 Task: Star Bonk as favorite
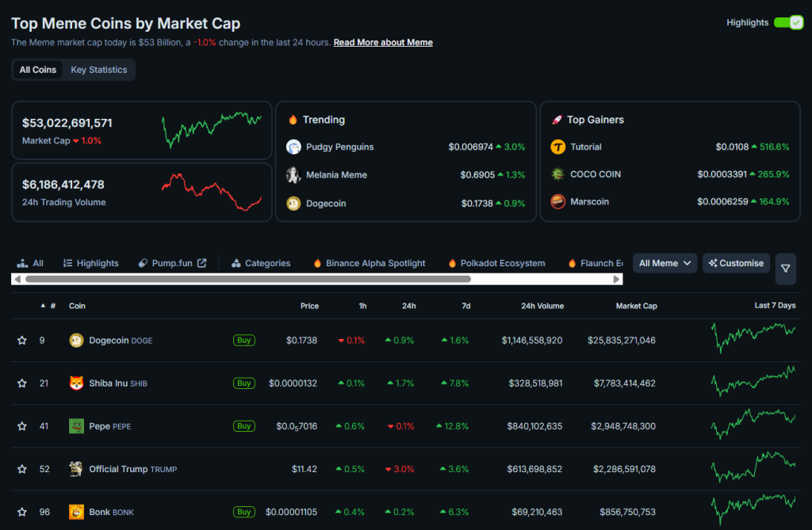coord(21,512)
